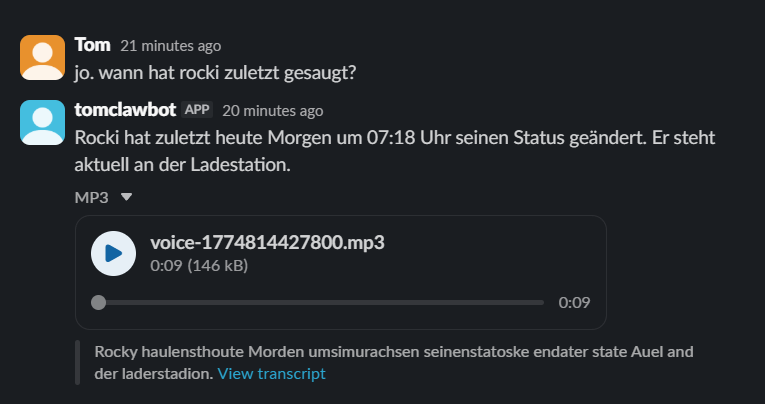Click the bot reply about the Ladestation
Screen dimensions: 765x404
pos(395,150)
